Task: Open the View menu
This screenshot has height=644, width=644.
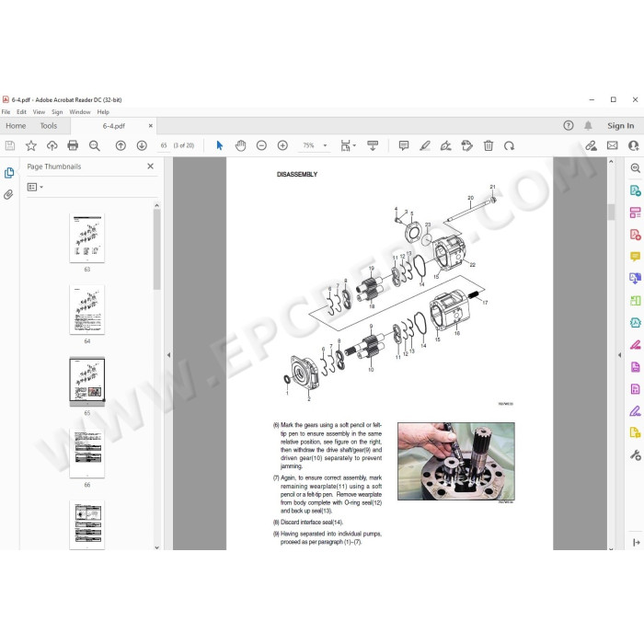Action: [x=39, y=111]
